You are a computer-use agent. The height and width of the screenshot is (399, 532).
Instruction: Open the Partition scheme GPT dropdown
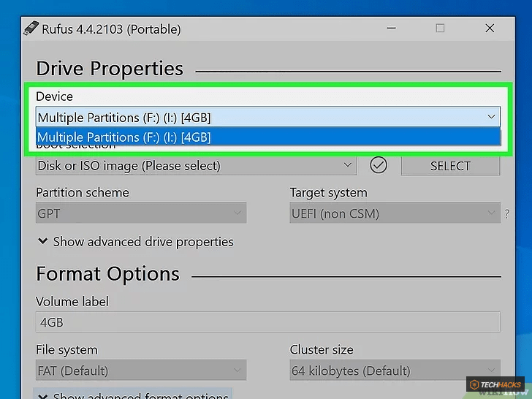coord(141,213)
